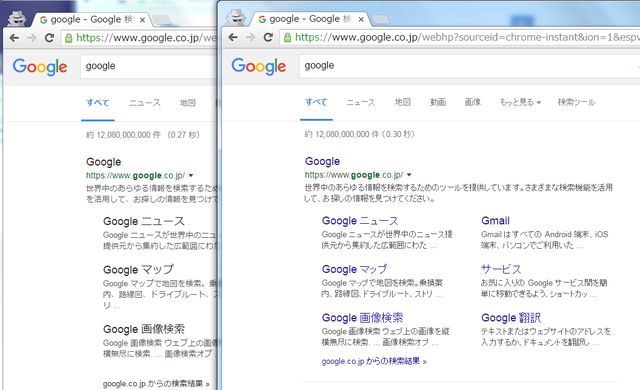
Task: Click forward arrow in right Chrome window
Action: (250, 38)
